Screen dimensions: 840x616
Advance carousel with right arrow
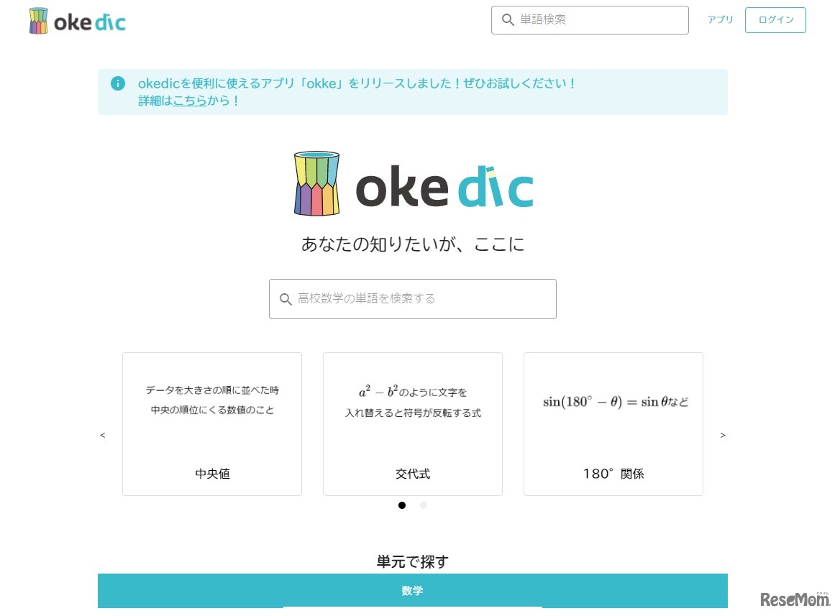(723, 435)
